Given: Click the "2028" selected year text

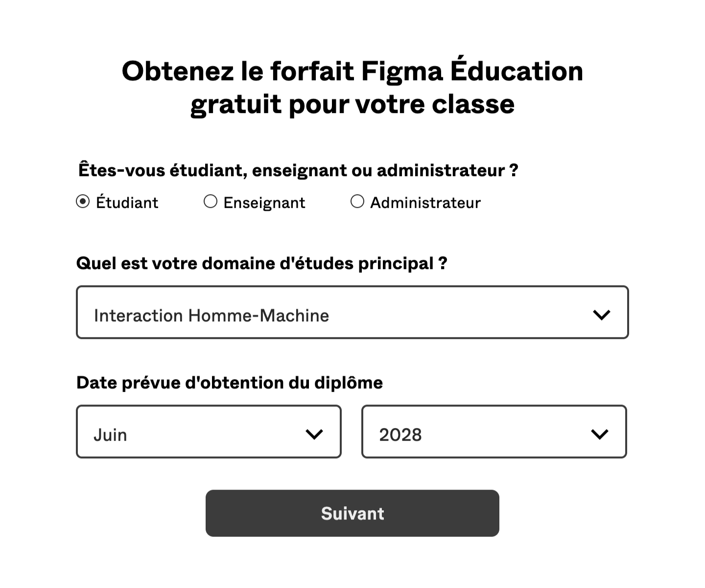Looking at the screenshot, I should pos(400,435).
